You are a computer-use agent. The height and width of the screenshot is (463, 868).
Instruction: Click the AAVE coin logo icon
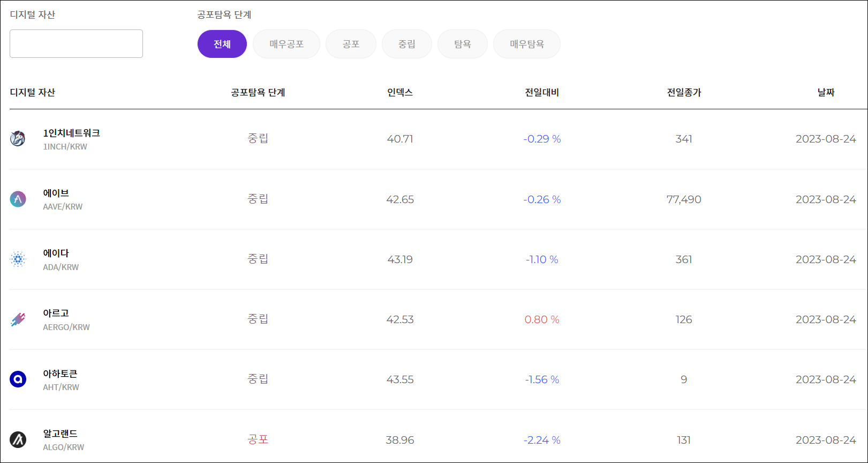pyautogui.click(x=18, y=199)
